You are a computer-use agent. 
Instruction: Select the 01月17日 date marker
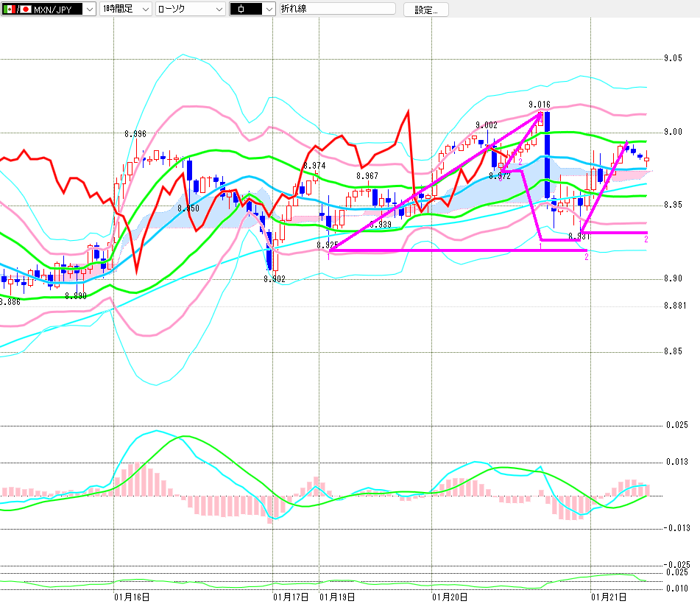291,597
